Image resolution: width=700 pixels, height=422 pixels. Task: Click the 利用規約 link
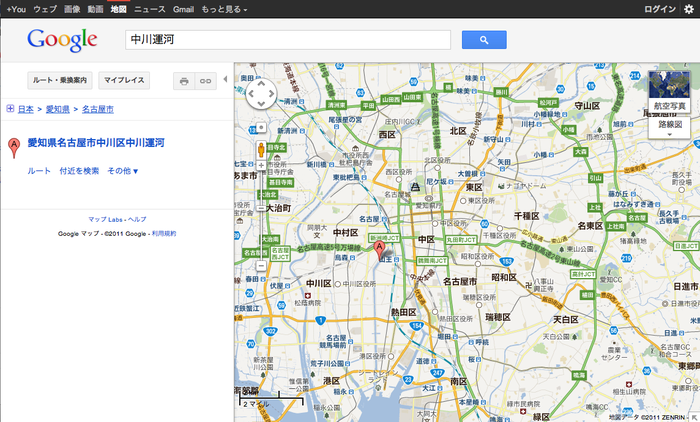(164, 234)
